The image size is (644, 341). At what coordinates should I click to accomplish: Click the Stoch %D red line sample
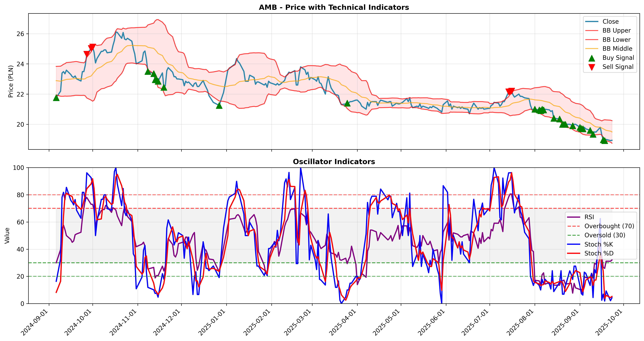tap(574, 253)
